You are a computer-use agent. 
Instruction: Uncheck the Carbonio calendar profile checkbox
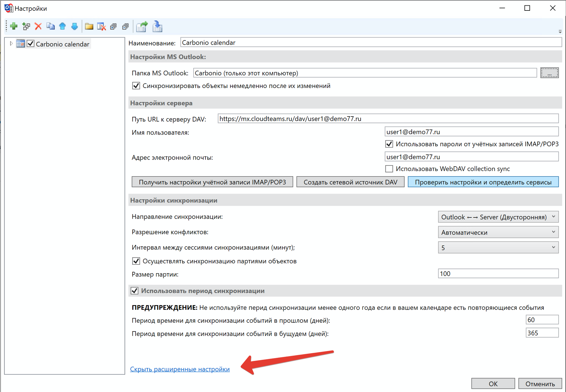(x=31, y=44)
